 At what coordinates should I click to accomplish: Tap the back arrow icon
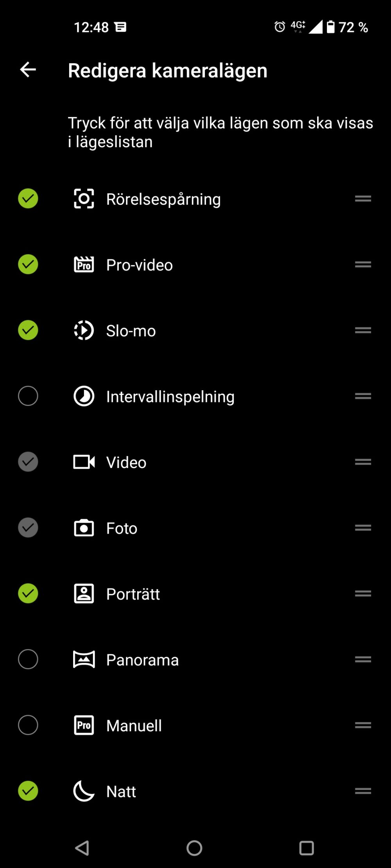click(28, 70)
